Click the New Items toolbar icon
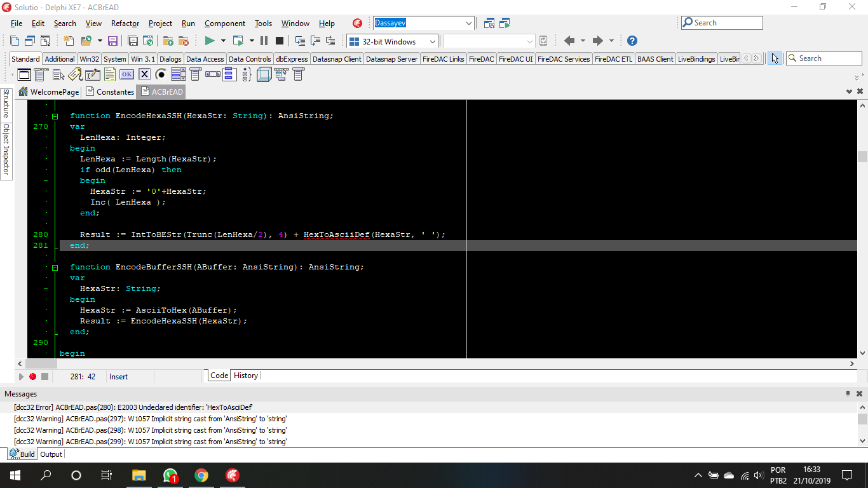 pos(69,41)
